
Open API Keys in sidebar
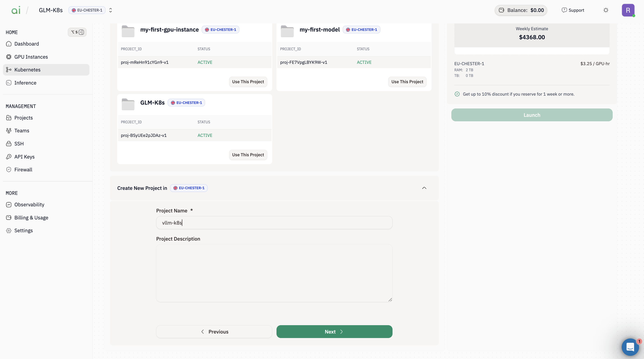[25, 156]
